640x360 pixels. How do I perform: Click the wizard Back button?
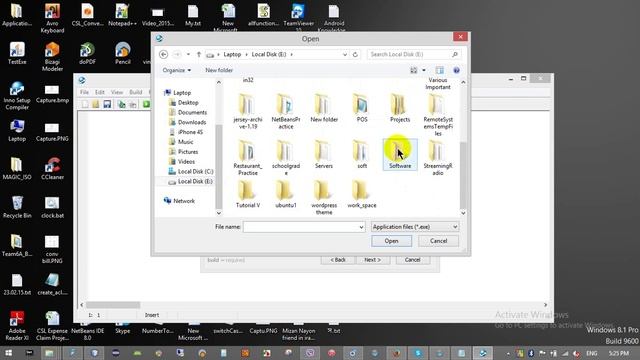pyautogui.click(x=338, y=260)
